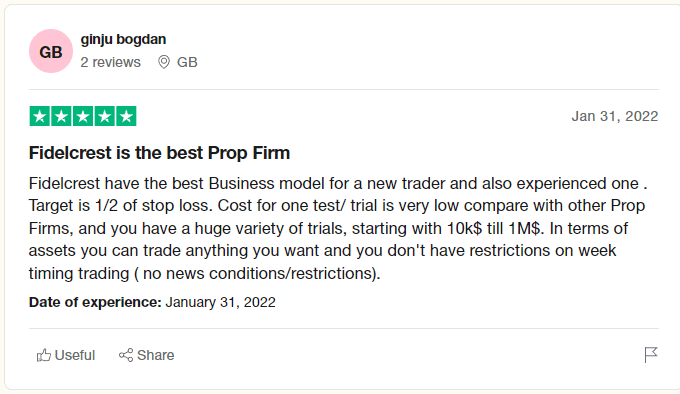680x394 pixels.
Task: Click the second green star
Action: click(62, 116)
